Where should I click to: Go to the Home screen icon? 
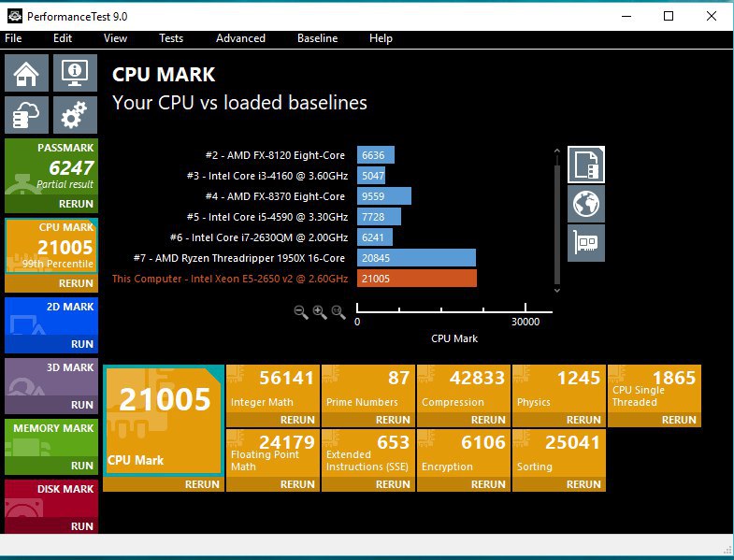coord(26,73)
